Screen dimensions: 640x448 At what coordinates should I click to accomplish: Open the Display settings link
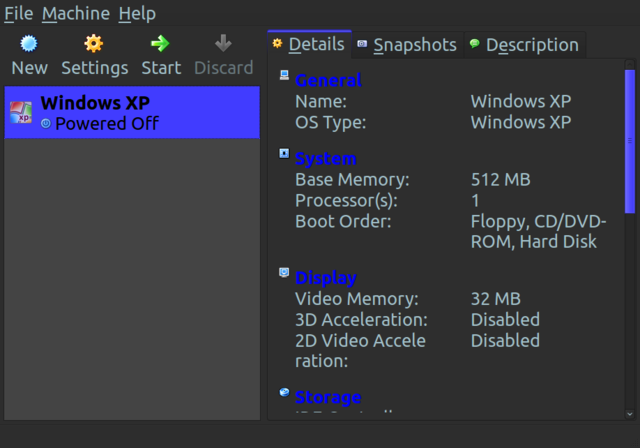tap(326, 278)
